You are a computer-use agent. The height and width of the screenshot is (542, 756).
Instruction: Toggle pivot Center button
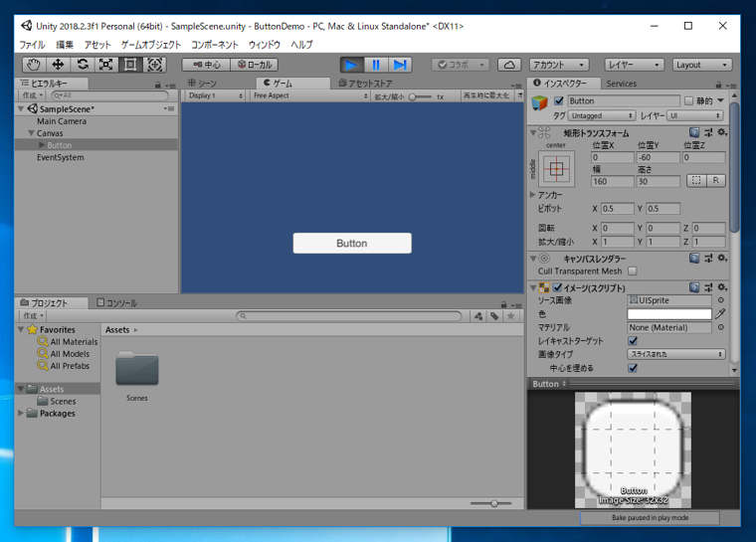click(206, 65)
